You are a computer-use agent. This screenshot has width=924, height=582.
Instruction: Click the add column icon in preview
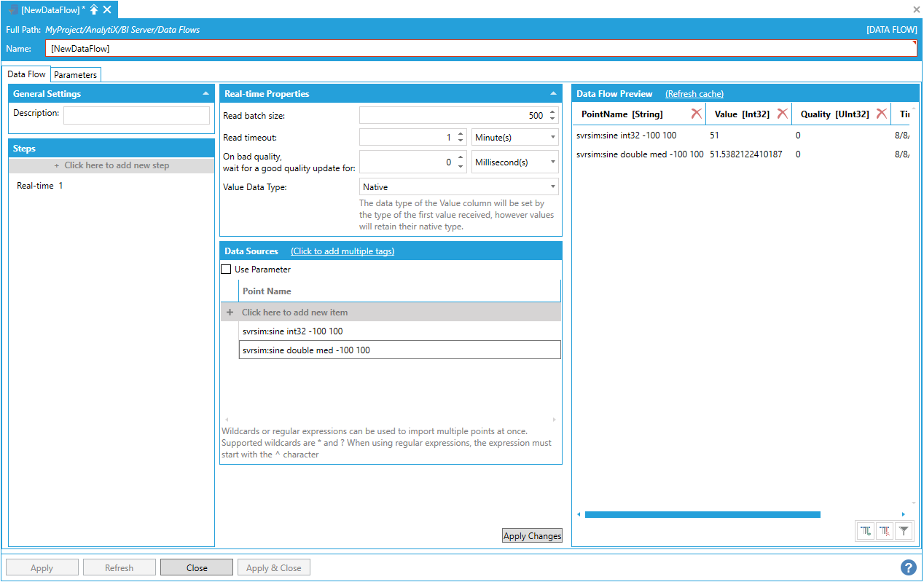click(866, 532)
